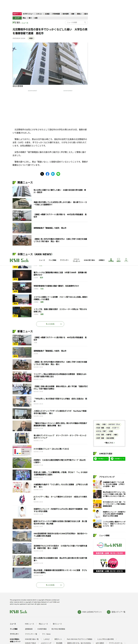Select the 全国 area tab
The width and height of the screenshot is (138, 644).
pyautogui.click(x=36, y=18)
